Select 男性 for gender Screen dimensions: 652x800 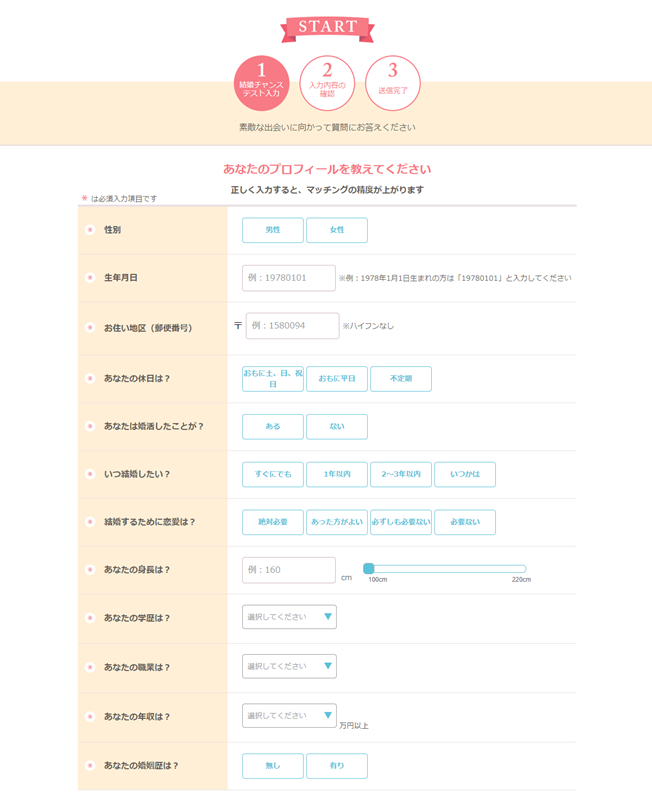click(273, 230)
